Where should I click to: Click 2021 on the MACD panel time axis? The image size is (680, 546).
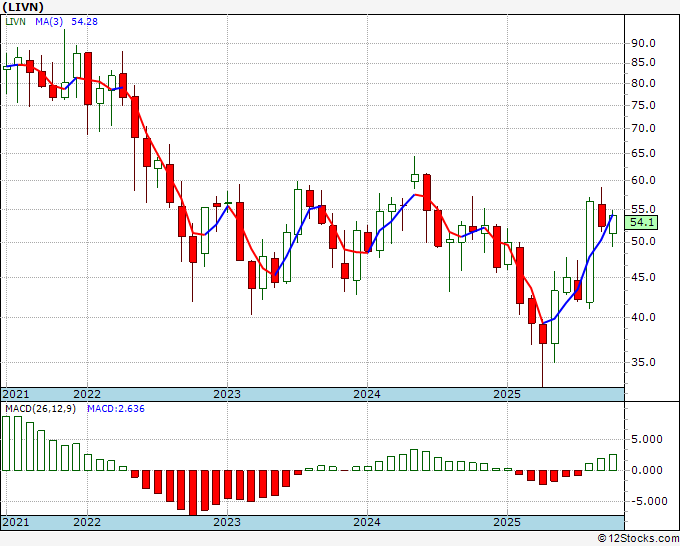click(x=16, y=522)
